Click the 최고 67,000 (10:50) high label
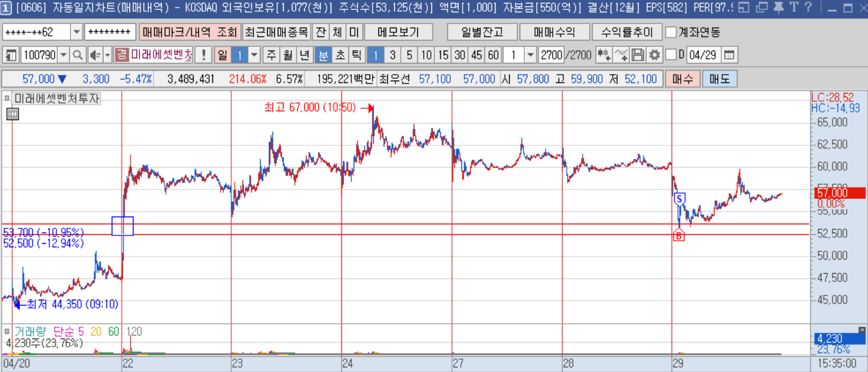The height and width of the screenshot is (372, 868). pos(310,108)
